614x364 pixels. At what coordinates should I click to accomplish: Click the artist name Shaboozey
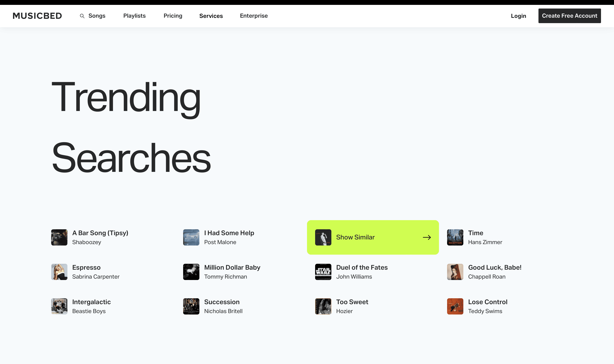pyautogui.click(x=87, y=242)
